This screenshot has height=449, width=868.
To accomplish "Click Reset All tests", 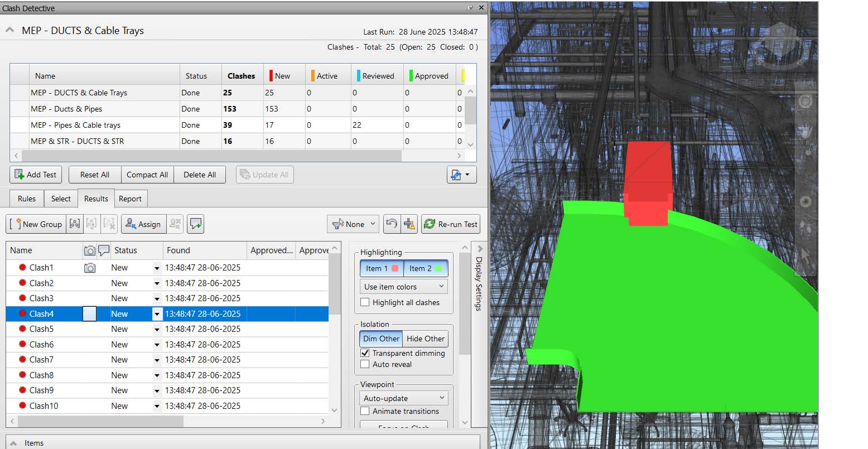I will [94, 175].
